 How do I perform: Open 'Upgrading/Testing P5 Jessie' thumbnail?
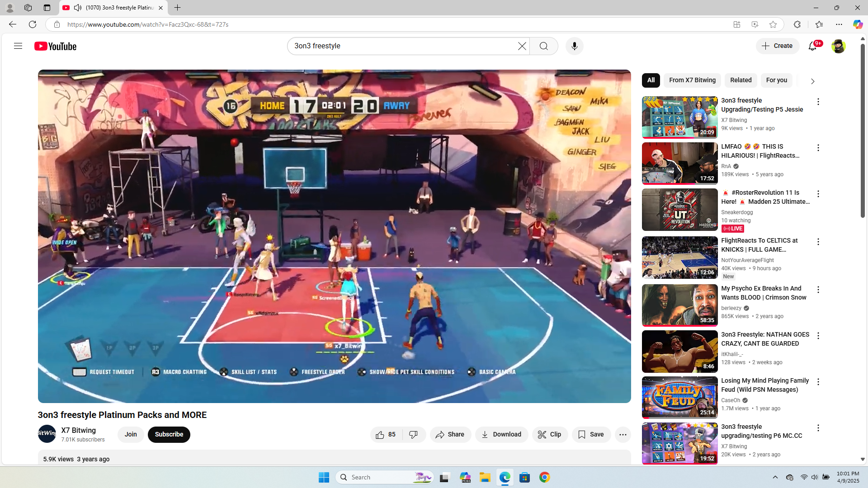coord(680,117)
